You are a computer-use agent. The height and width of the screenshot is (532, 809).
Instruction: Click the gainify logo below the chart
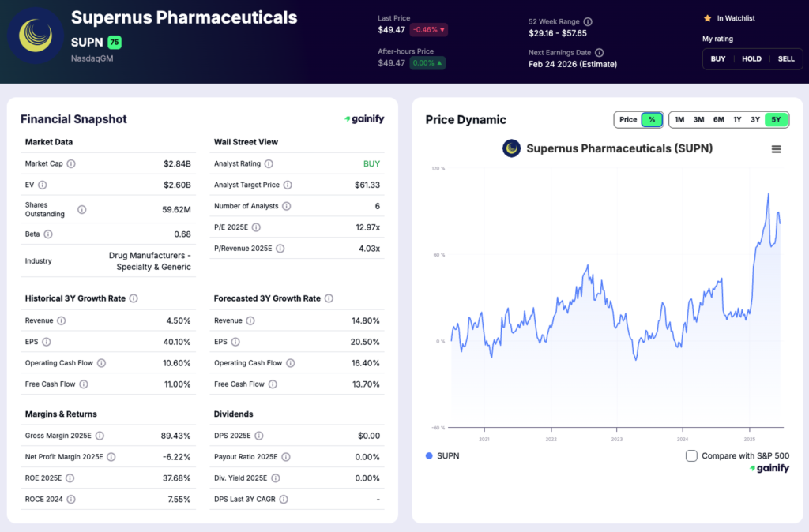pyautogui.click(x=770, y=467)
